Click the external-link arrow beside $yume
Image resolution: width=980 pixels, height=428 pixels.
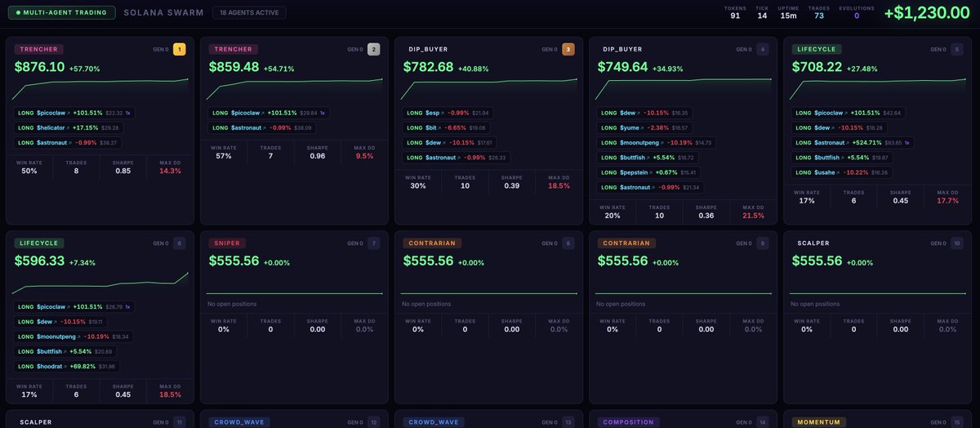click(x=642, y=127)
